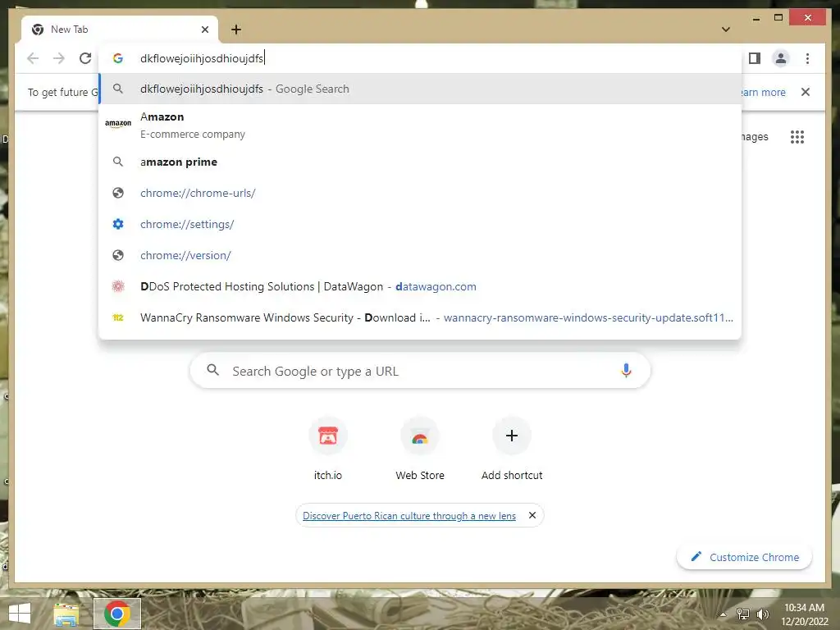Click the Google icon in the address bar
This screenshot has width=840, height=630.
coord(118,58)
